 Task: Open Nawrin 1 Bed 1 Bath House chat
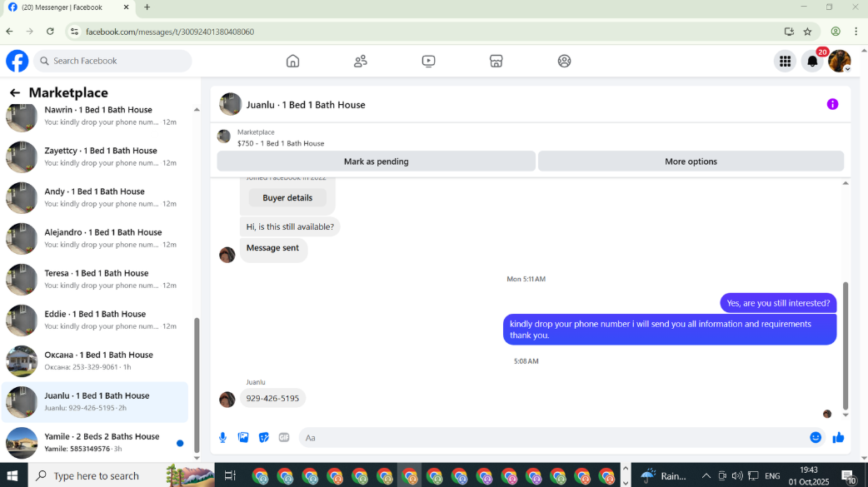pos(95,116)
